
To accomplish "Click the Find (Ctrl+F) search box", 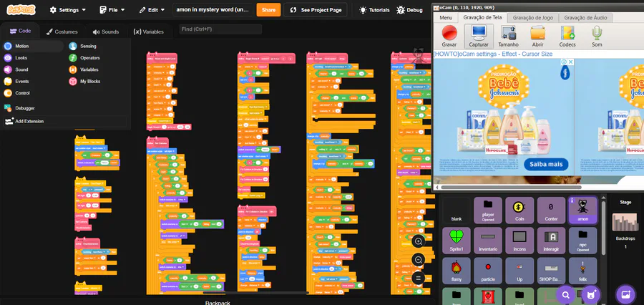I will click(220, 29).
